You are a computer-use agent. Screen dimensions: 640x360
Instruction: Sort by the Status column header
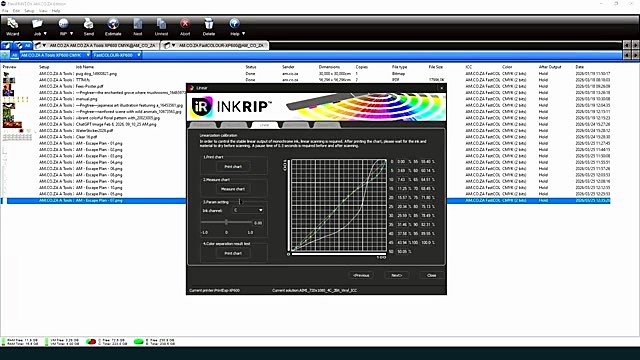click(x=251, y=67)
